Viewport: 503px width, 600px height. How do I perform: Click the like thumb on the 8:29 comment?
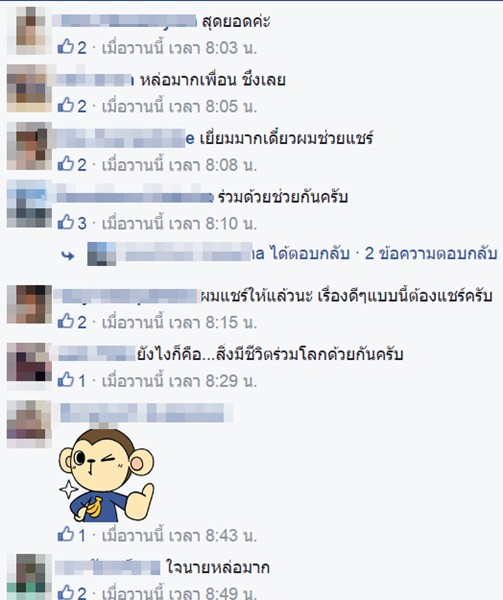pyautogui.click(x=66, y=380)
